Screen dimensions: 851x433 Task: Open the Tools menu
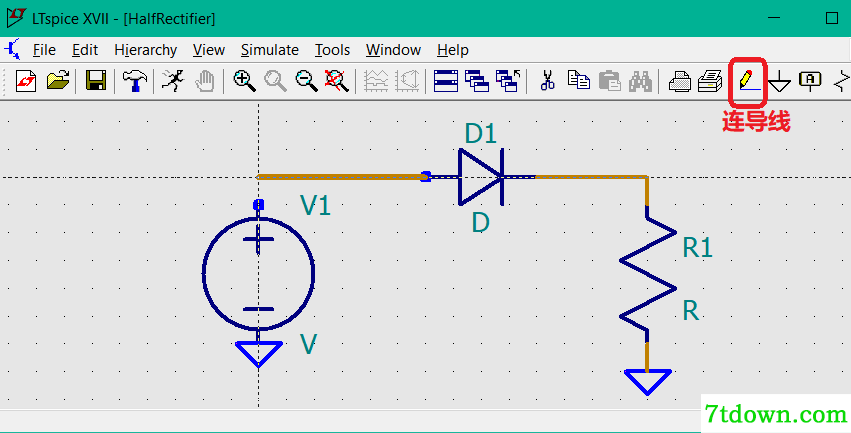pyautogui.click(x=332, y=50)
